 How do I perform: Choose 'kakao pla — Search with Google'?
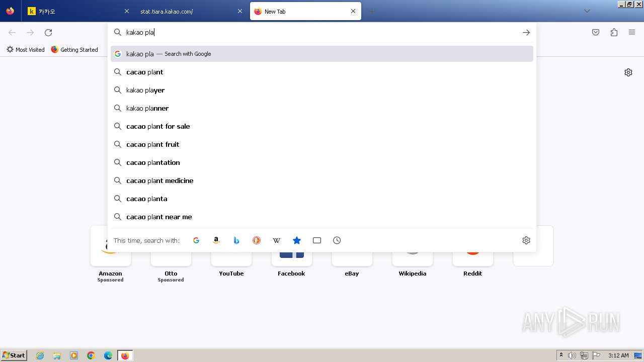click(x=322, y=54)
